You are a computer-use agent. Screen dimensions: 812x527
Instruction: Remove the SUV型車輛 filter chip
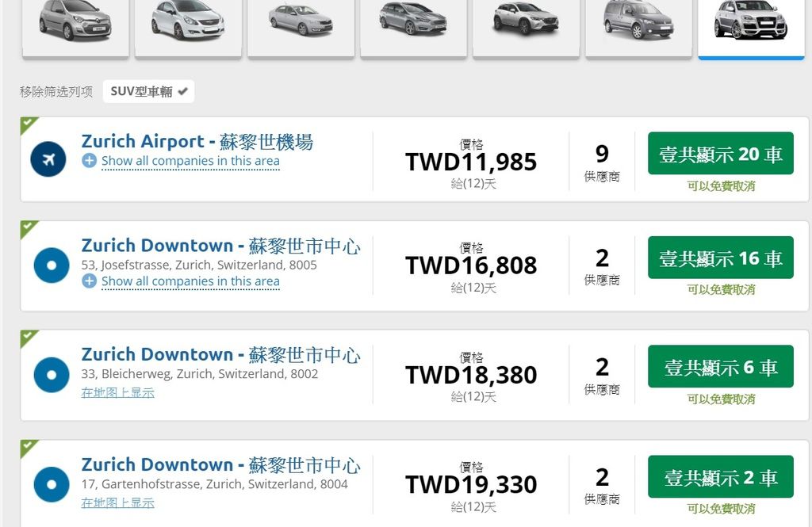[148, 91]
